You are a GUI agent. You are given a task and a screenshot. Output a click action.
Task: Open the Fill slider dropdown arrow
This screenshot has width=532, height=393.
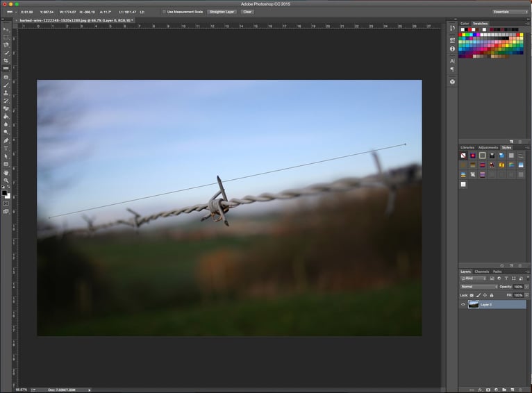click(526, 295)
